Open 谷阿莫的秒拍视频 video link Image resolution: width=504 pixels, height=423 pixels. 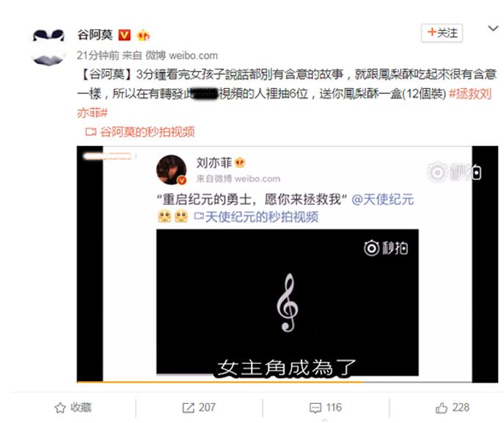coord(147,132)
